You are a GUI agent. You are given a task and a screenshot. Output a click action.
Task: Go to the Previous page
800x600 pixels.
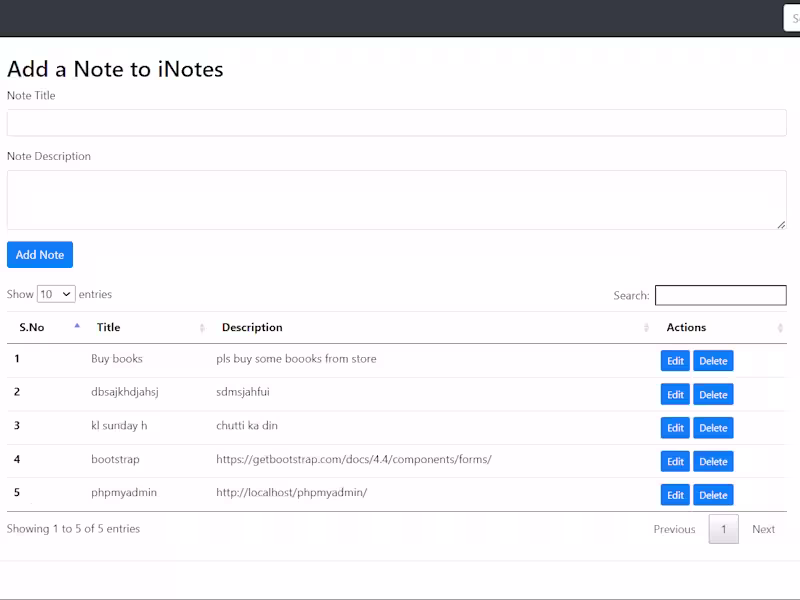pyautogui.click(x=674, y=529)
